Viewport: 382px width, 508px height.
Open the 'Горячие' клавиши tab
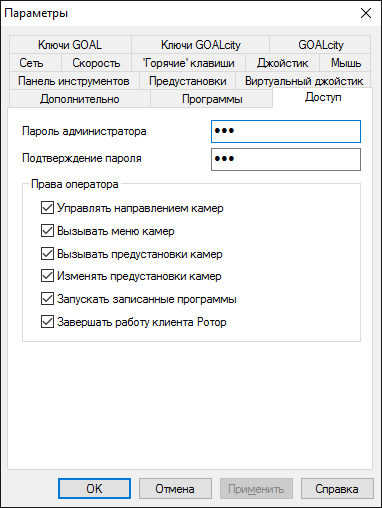coord(189,63)
